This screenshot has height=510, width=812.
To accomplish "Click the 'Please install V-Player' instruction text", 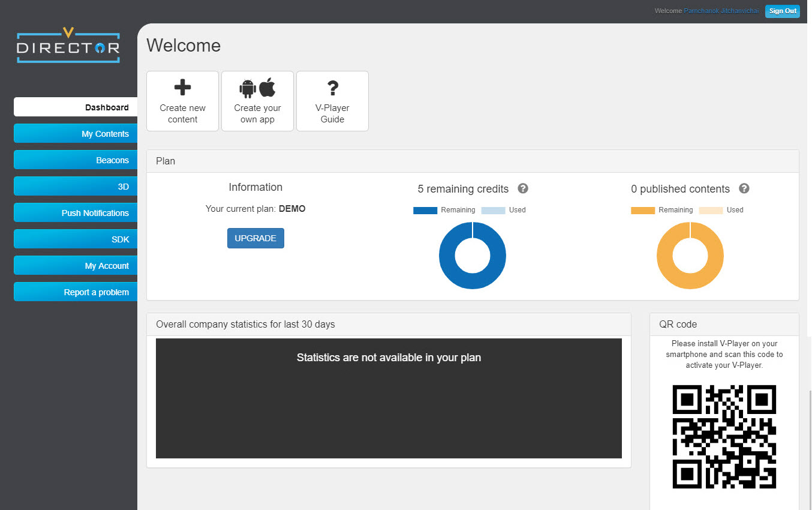I will [724, 354].
